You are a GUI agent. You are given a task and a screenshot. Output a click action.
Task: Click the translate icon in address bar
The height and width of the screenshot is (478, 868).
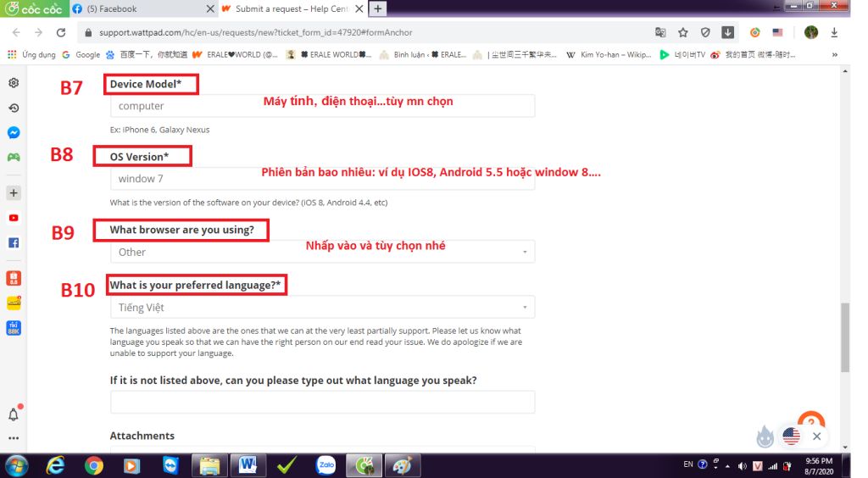660,33
